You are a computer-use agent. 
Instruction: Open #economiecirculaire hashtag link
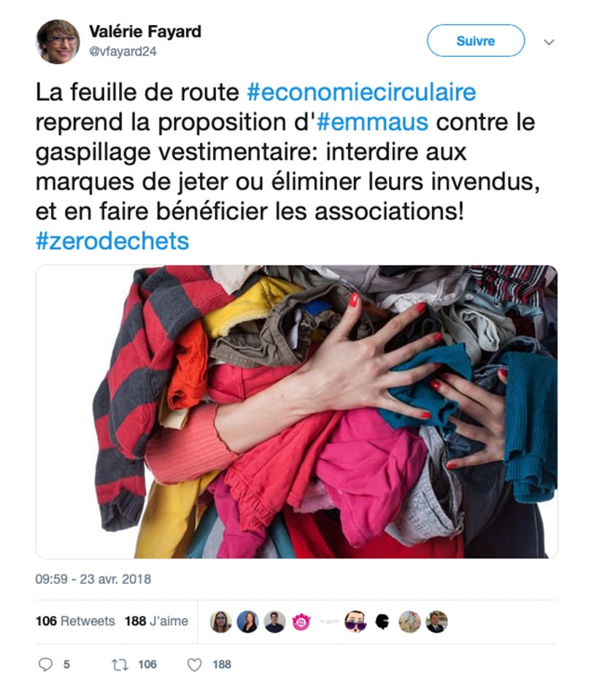point(362,93)
